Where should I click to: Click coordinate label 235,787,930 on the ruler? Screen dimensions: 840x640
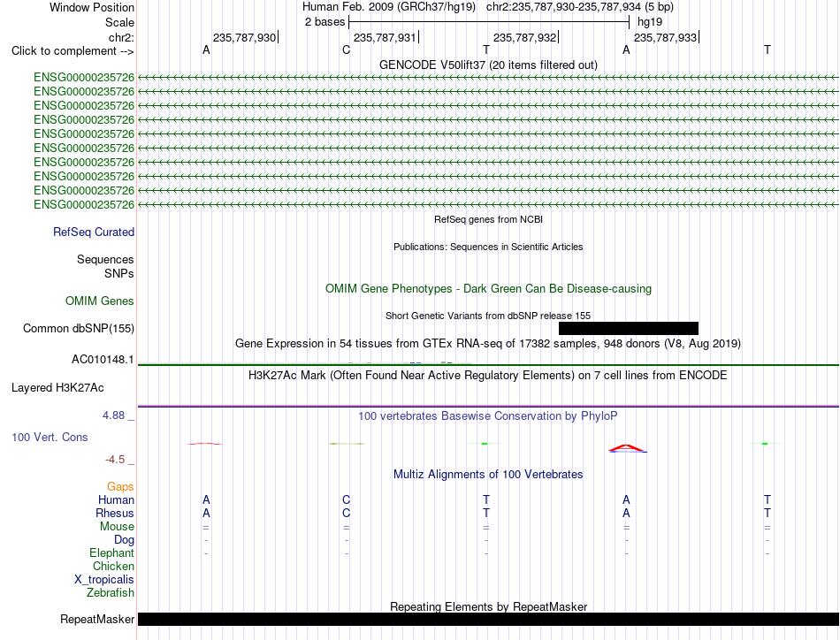(244, 37)
